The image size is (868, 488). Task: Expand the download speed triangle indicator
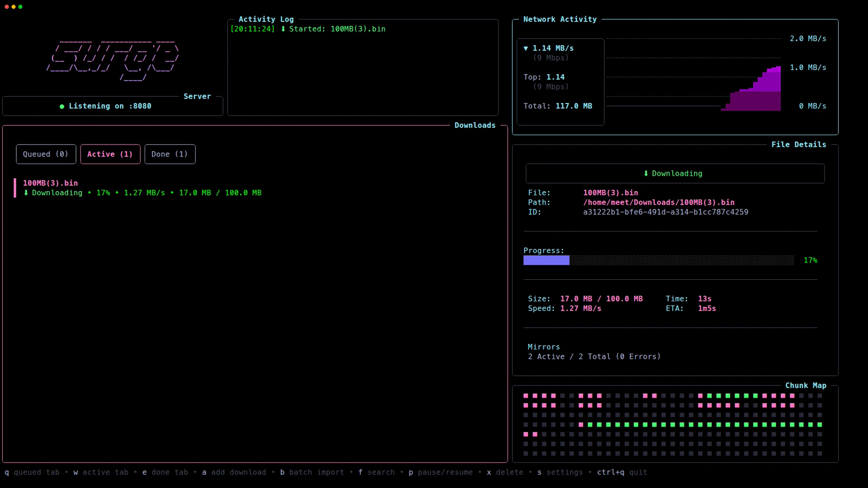[525, 48]
